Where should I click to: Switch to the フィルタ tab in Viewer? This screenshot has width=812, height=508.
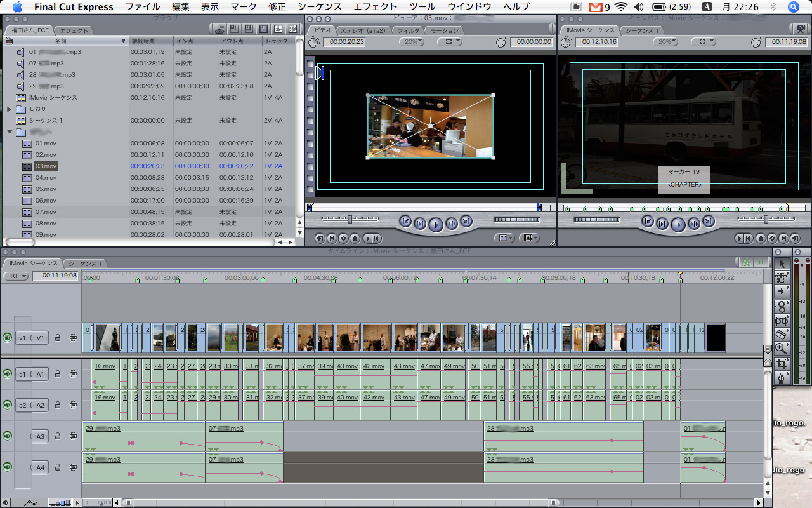408,30
